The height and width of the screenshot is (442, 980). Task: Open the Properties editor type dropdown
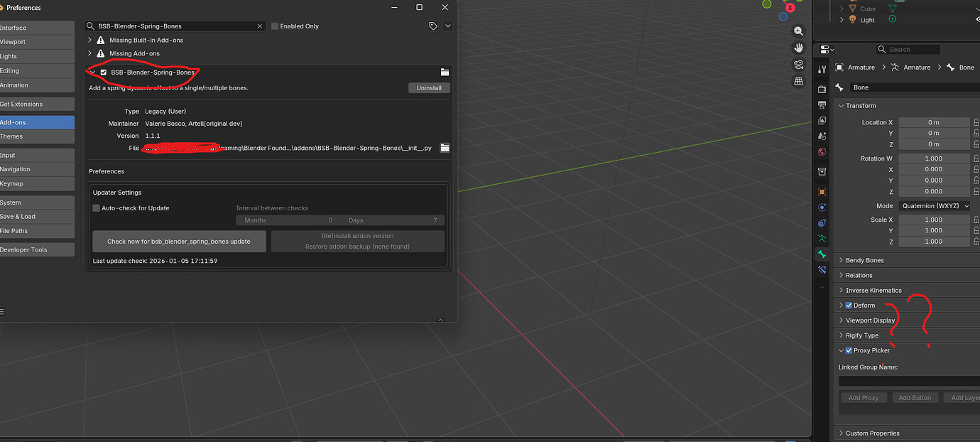[827, 50]
